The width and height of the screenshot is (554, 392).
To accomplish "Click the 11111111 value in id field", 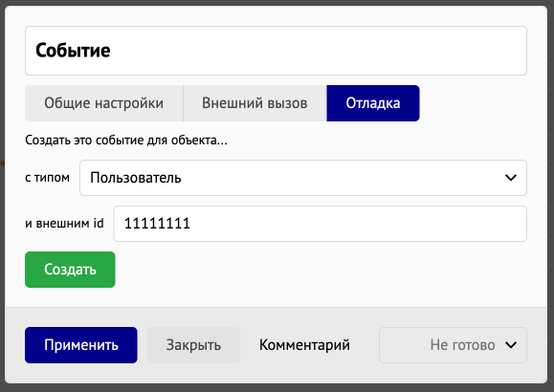I will 157,224.
